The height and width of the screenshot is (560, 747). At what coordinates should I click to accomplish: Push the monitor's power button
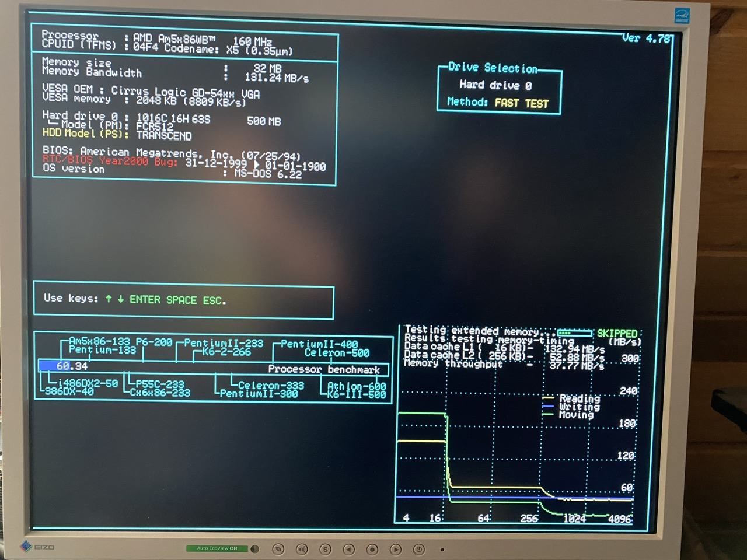tap(419, 549)
